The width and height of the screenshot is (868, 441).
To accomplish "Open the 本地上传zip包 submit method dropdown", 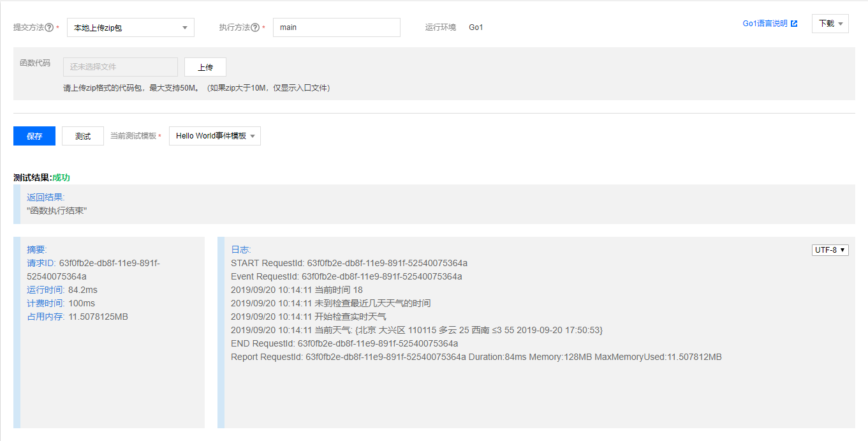I will tap(131, 27).
